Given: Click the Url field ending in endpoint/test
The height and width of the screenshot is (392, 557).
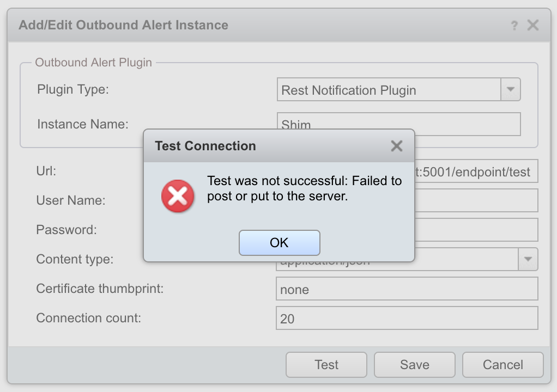Looking at the screenshot, I should 475,171.
